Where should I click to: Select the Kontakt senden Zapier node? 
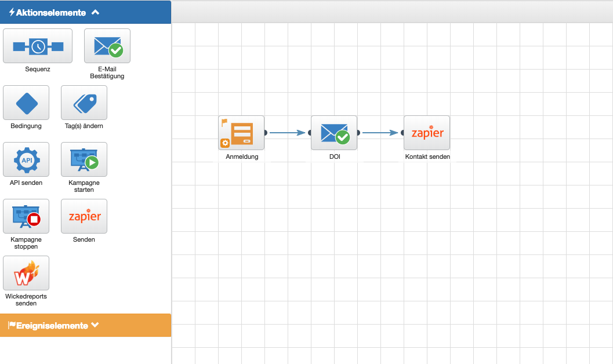[427, 133]
